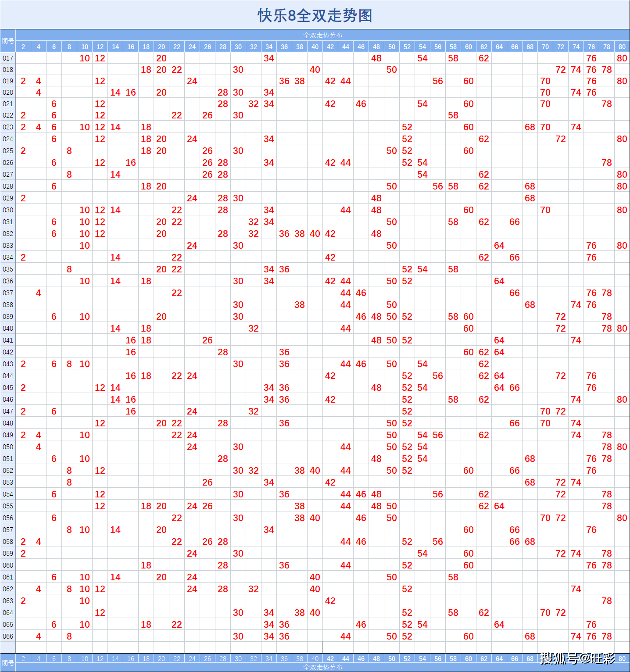Select column header 80 in top header row
The width and height of the screenshot is (630, 672).
(x=622, y=46)
